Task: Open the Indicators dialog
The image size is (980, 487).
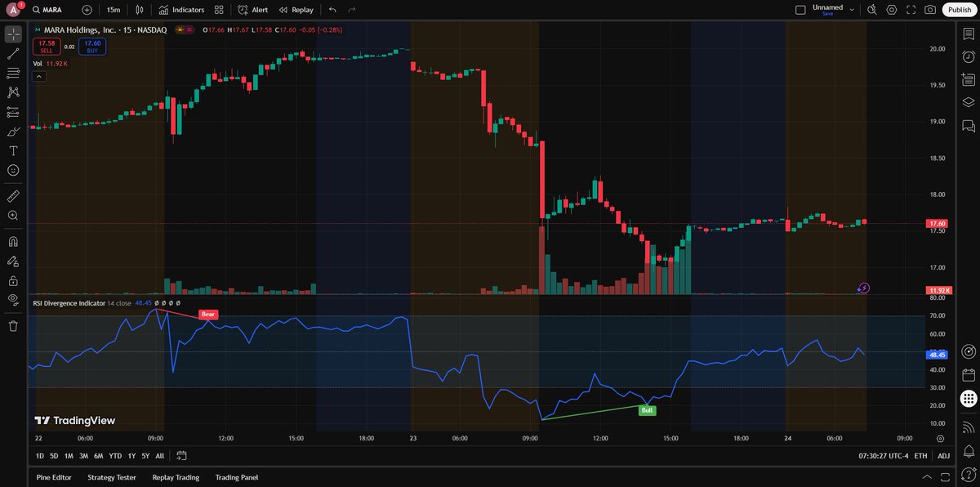Action: pos(181,10)
